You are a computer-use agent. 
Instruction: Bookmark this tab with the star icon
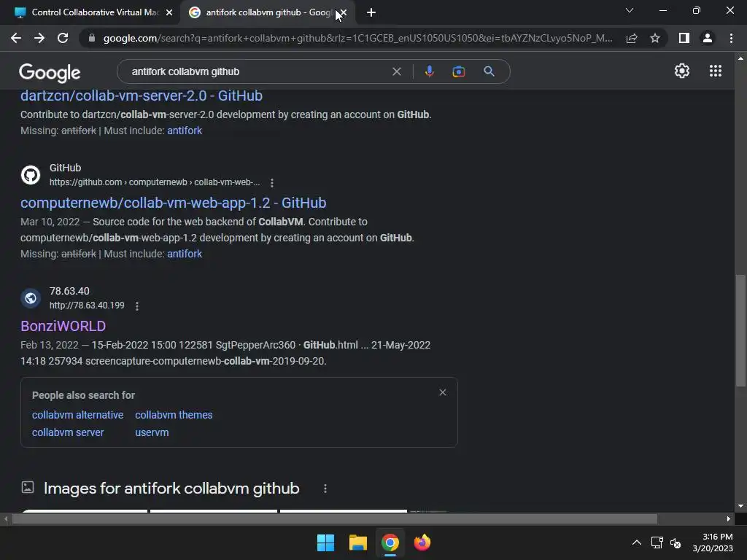tap(655, 38)
